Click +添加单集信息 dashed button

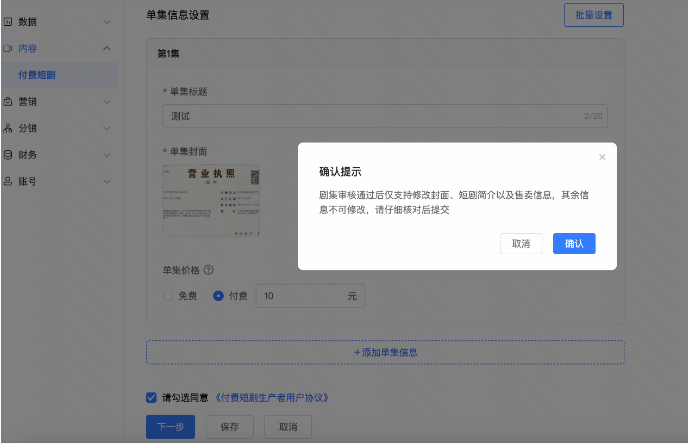pyautogui.click(x=385, y=352)
